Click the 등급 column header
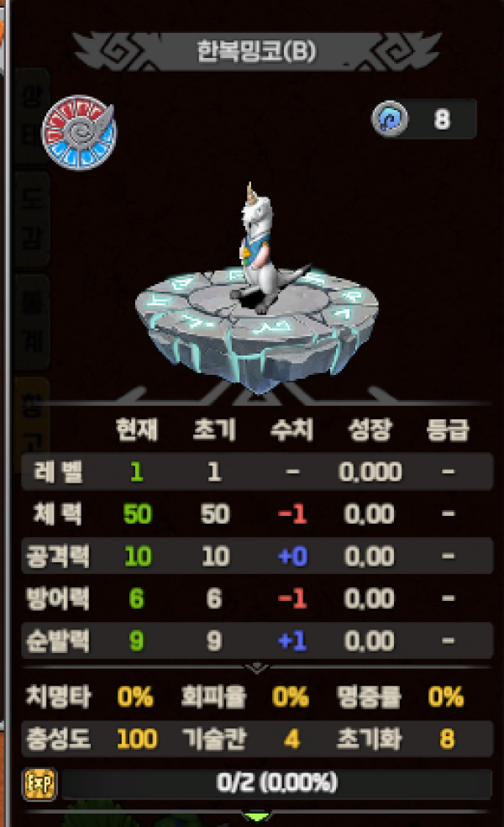Image resolution: width=504 pixels, height=827 pixels. click(x=448, y=429)
